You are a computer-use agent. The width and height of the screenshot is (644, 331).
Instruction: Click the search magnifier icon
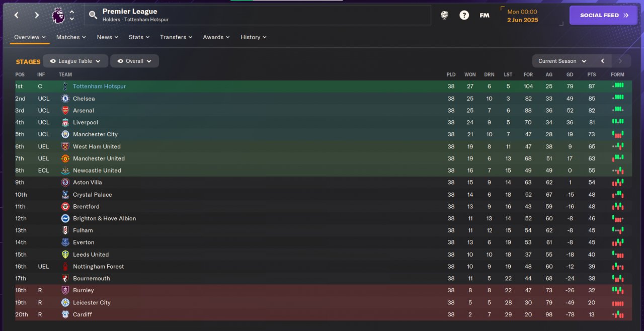point(93,15)
